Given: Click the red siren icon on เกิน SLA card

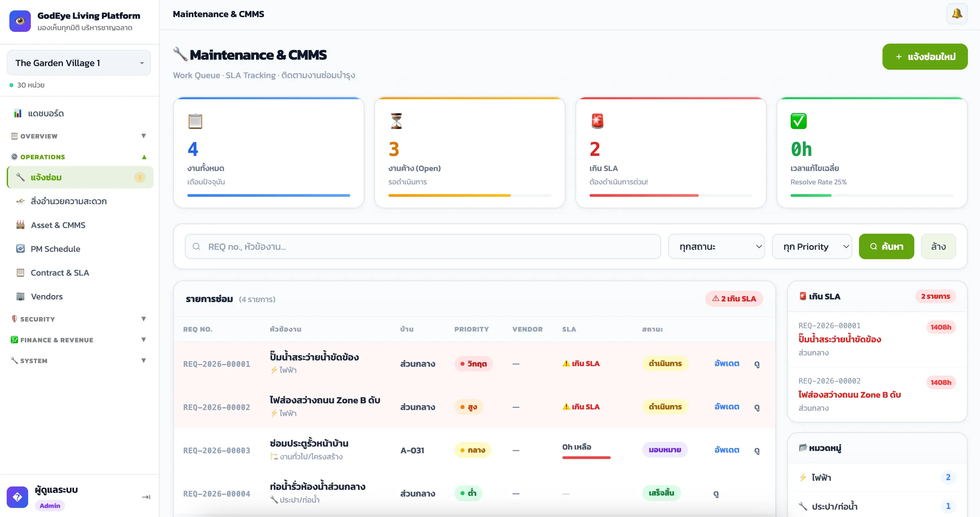Looking at the screenshot, I should click(x=597, y=121).
